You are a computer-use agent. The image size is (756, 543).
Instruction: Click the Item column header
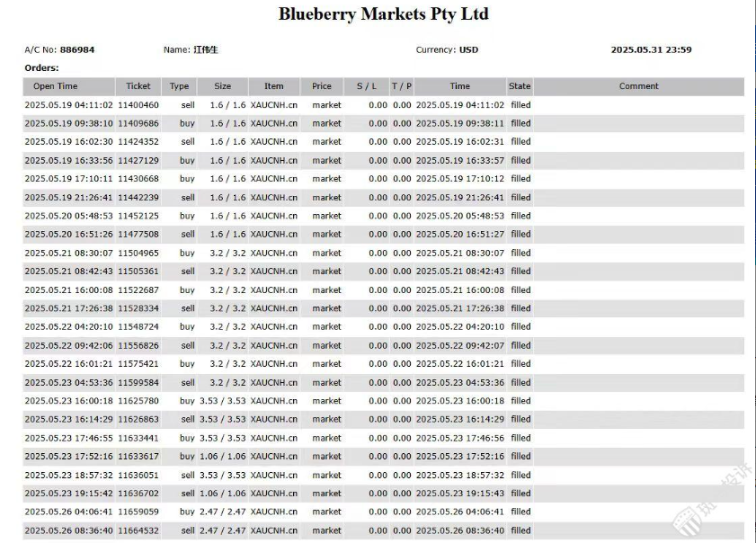click(x=274, y=86)
